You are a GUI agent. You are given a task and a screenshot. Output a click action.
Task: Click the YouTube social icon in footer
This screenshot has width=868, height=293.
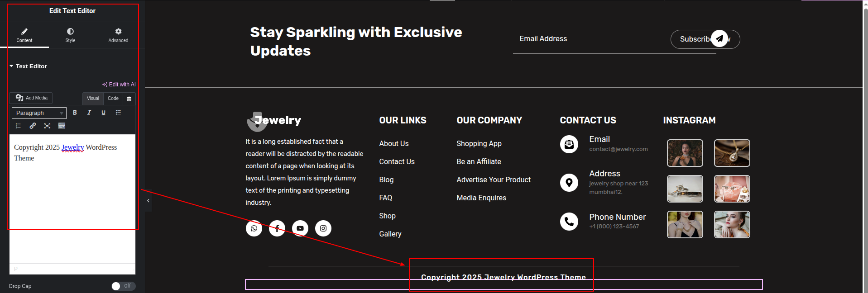pyautogui.click(x=300, y=228)
